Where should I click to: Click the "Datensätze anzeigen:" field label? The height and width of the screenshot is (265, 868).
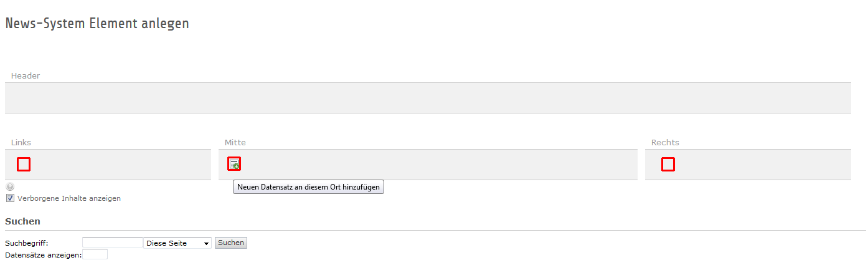click(43, 255)
